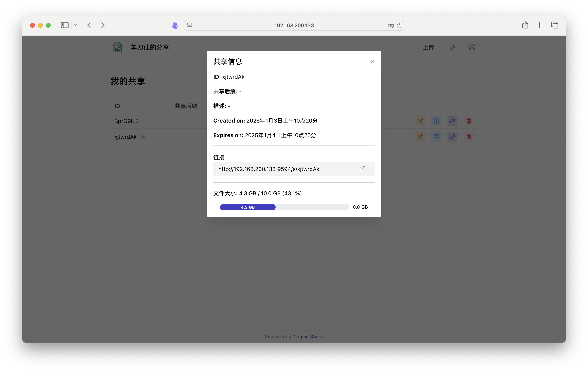Delete the xjtwrdAk share
The image size is (588, 372).
coord(469,137)
